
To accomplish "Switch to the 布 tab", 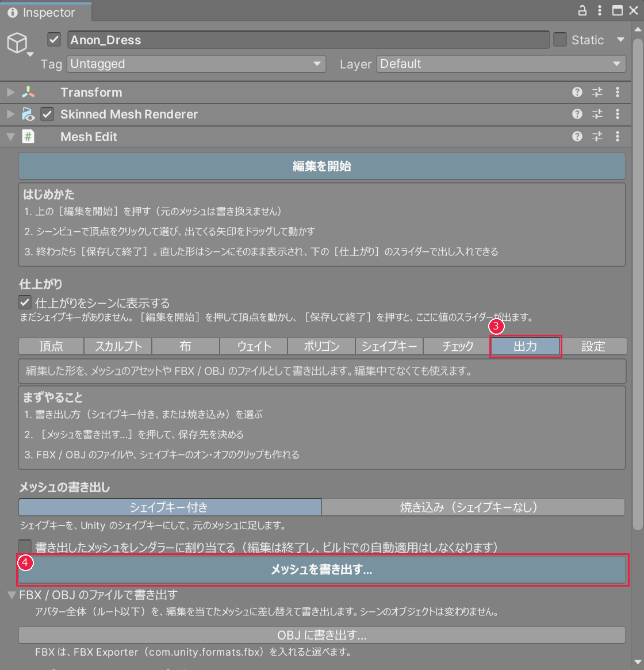I will [x=186, y=346].
